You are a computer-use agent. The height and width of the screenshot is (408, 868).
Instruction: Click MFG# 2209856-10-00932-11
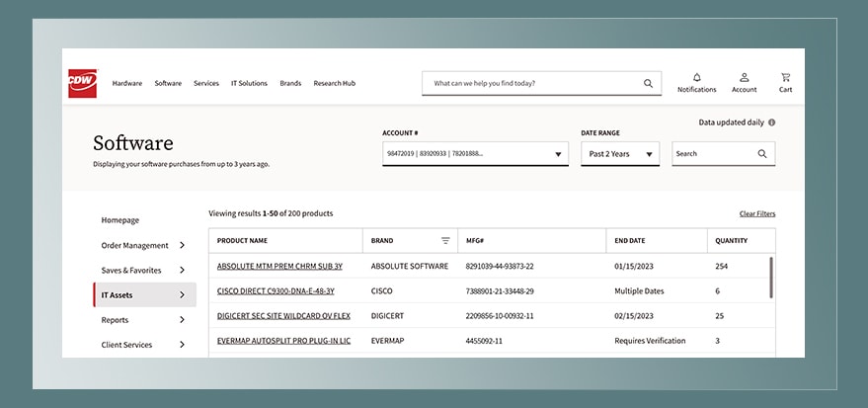(x=500, y=316)
